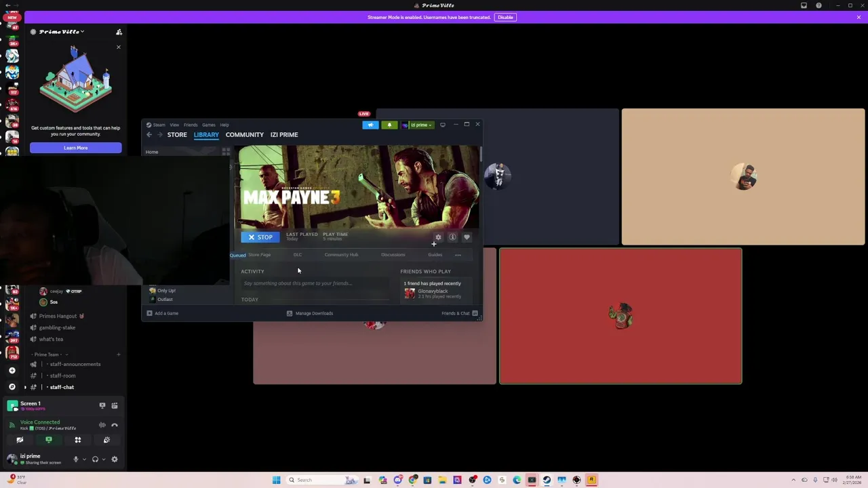Toggle noise suppression waveform icon

pos(102,425)
